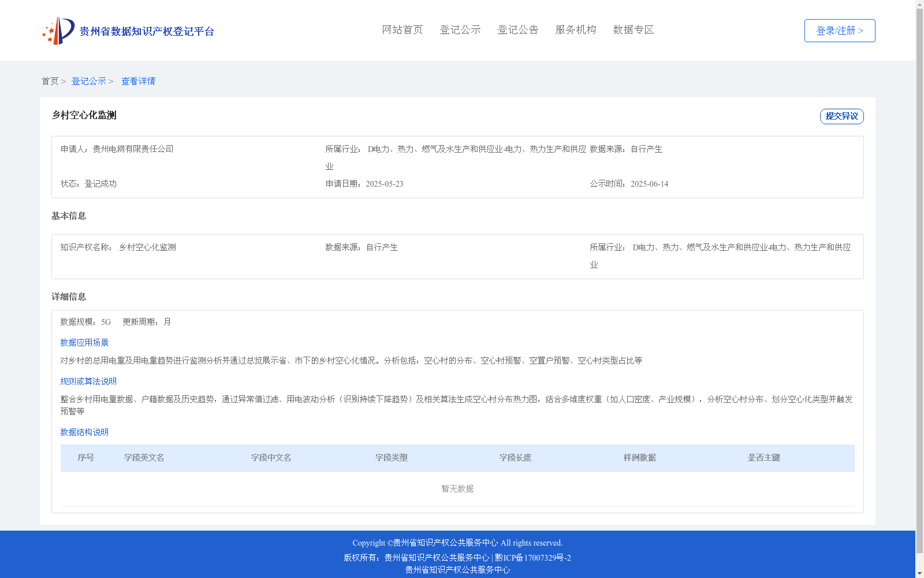Click publication date 2025-06-14
Viewport: 924px width, 578px height.
click(649, 184)
